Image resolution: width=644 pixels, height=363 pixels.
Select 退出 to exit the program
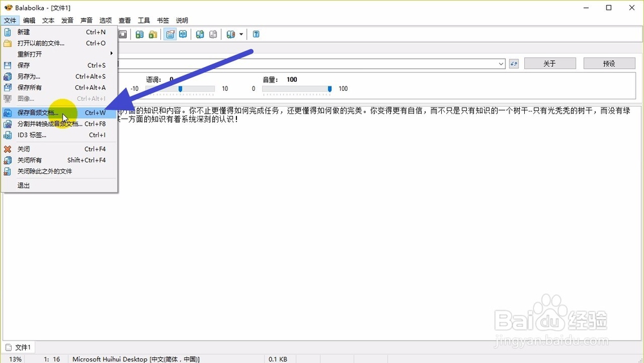(x=59, y=186)
